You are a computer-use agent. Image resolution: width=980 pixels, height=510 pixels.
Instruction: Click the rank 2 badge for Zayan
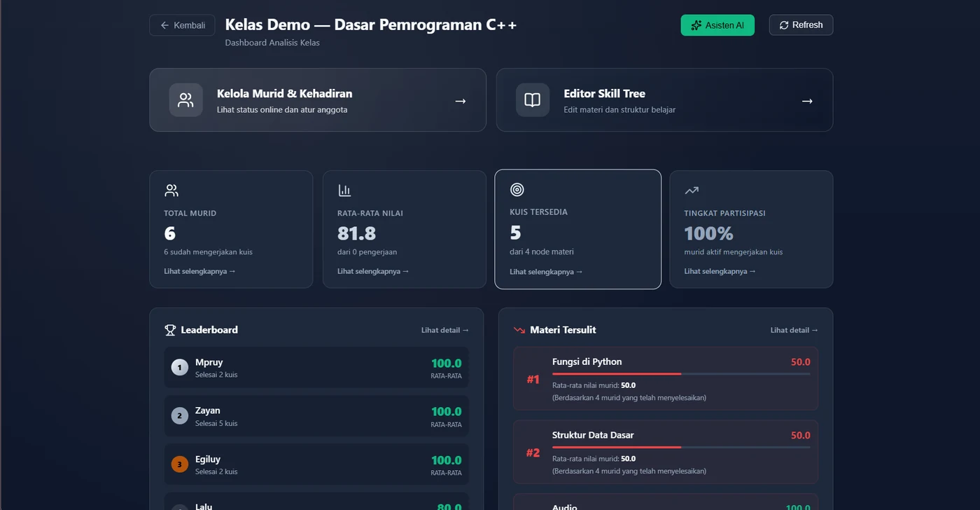(180, 416)
